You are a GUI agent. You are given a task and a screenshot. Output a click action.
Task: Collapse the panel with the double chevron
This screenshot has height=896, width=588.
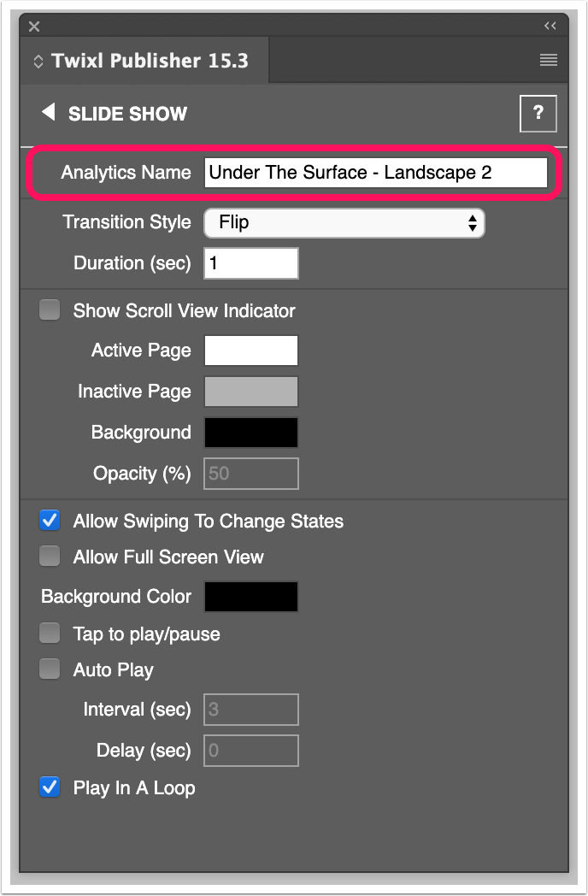coord(550,26)
